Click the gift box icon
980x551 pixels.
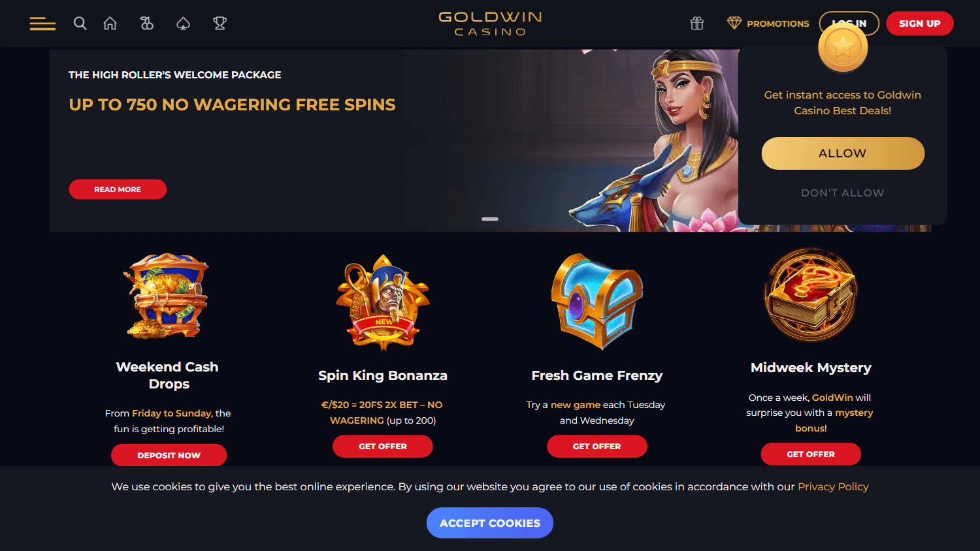pos(697,24)
